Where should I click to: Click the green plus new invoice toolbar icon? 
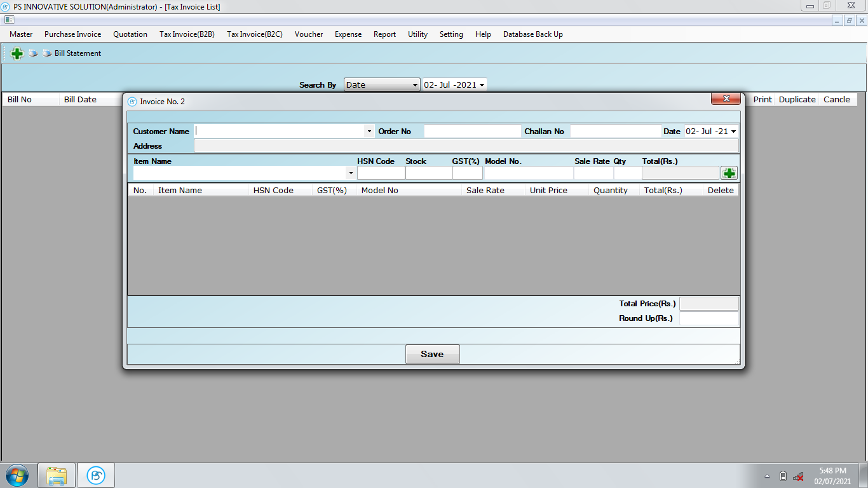pos(17,54)
